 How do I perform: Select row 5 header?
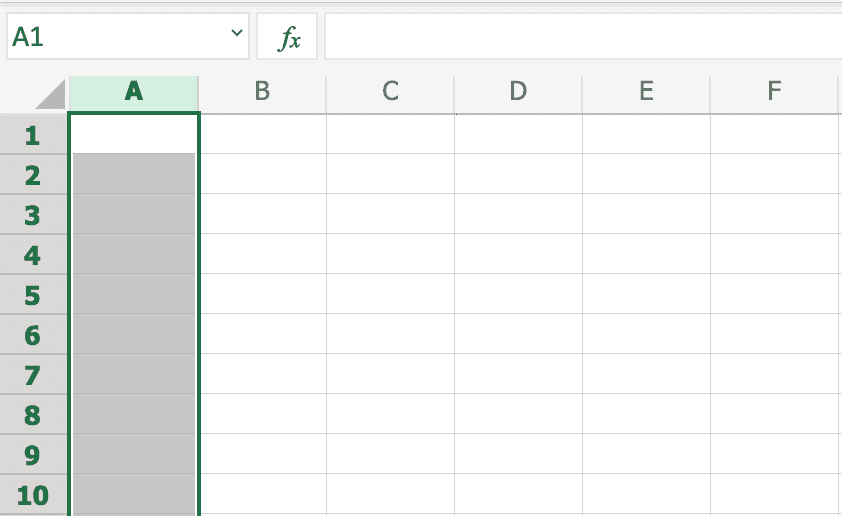[33, 295]
